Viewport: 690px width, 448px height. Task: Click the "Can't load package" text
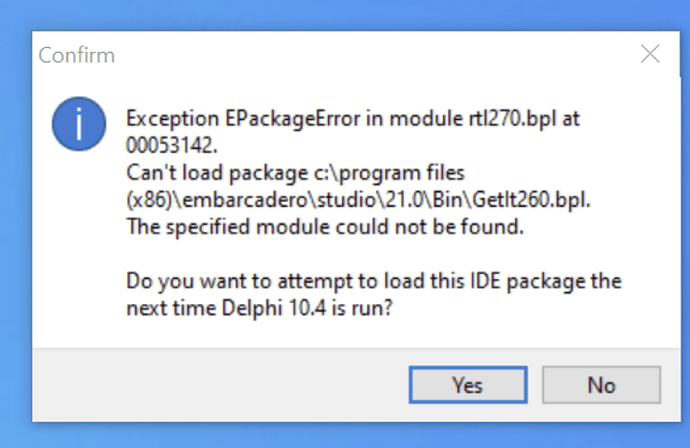click(217, 173)
